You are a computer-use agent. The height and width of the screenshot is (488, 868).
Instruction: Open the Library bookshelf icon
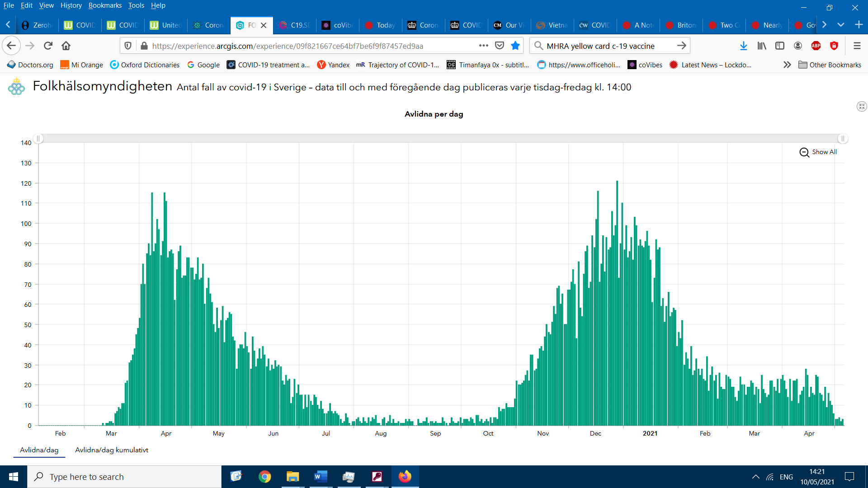coord(762,46)
